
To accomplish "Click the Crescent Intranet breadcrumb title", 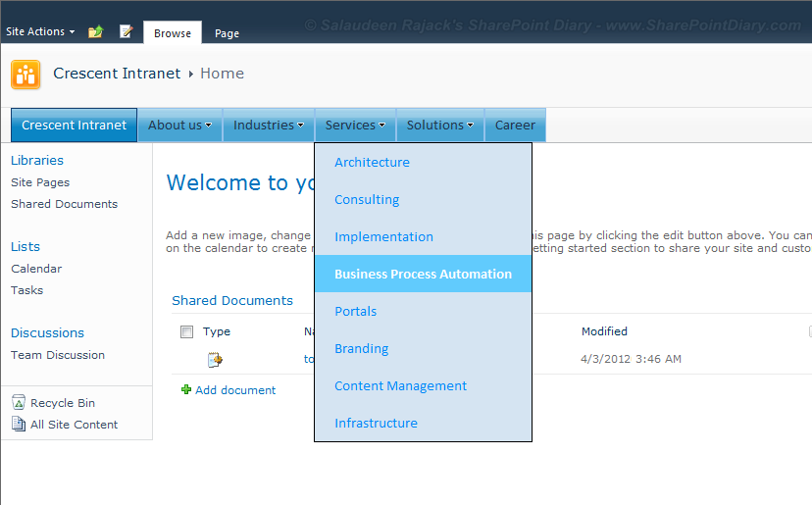I will click(x=117, y=73).
